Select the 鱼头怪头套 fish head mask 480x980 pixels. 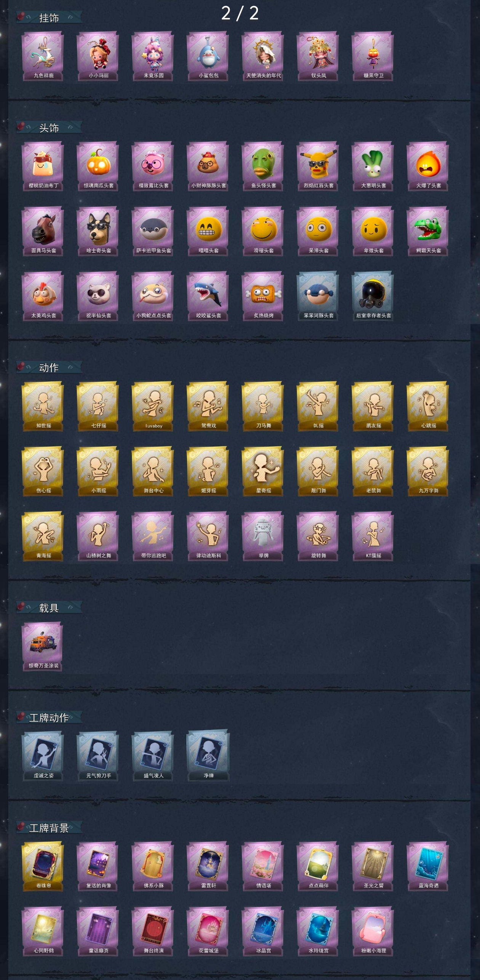(263, 167)
